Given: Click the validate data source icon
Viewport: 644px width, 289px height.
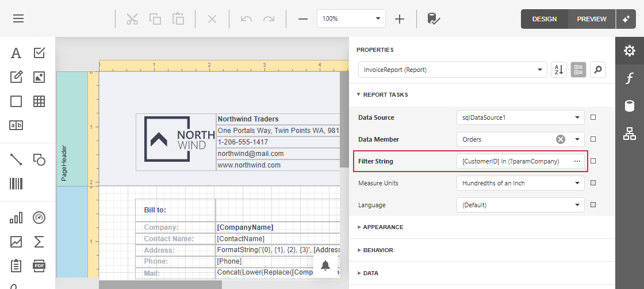Looking at the screenshot, I should click(434, 18).
